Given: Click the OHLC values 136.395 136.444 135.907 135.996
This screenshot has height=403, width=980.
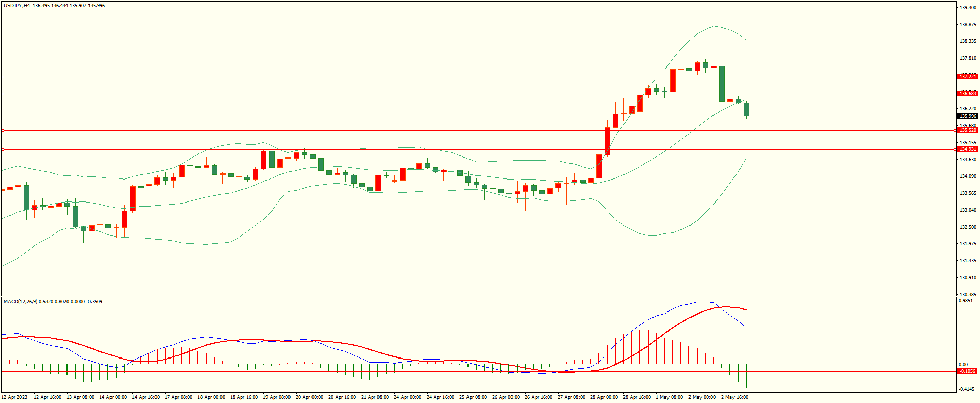Looking at the screenshot, I should 69,6.
